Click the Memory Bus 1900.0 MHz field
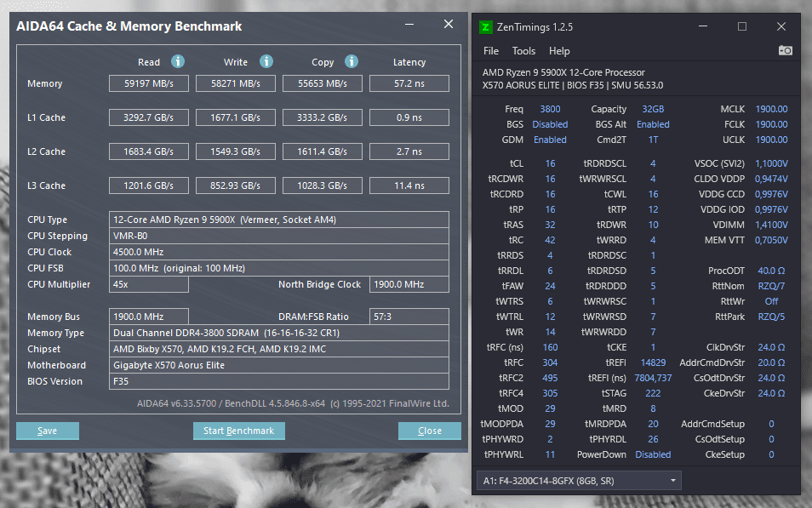Image resolution: width=812 pixels, height=508 pixels. (x=149, y=317)
